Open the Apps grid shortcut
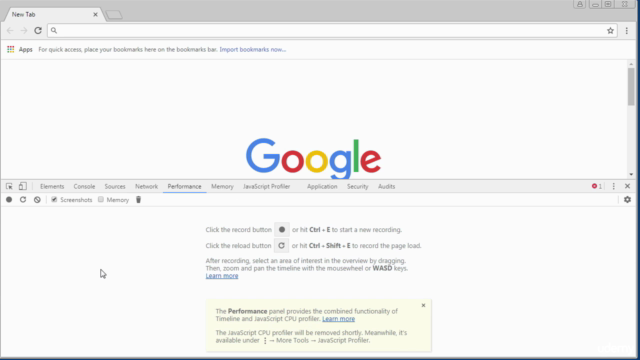The width and height of the screenshot is (640, 360). (x=11, y=49)
